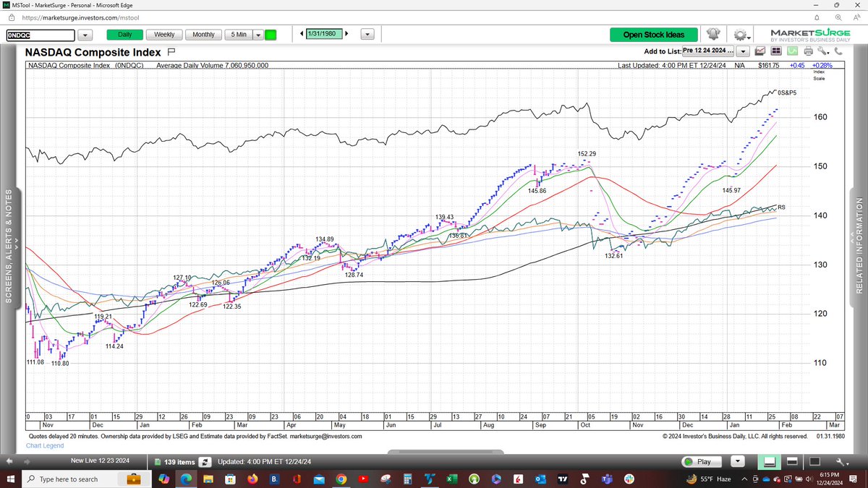Refresh the 139 items list

point(205,461)
